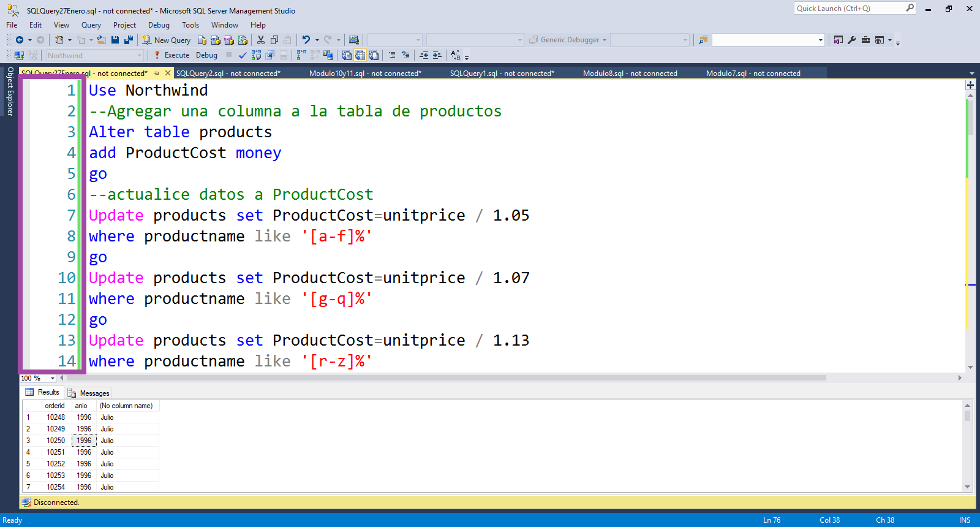Click the Find in Files icon
980x527 pixels.
[x=703, y=40]
